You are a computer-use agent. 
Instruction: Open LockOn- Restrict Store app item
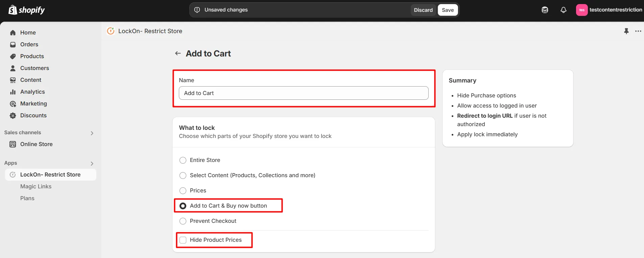pyautogui.click(x=51, y=174)
